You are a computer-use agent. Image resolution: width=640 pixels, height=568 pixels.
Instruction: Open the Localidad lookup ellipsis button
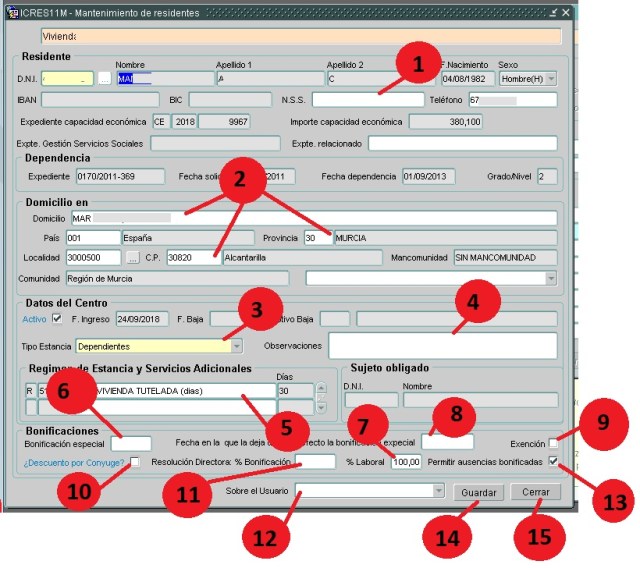click(x=133, y=258)
